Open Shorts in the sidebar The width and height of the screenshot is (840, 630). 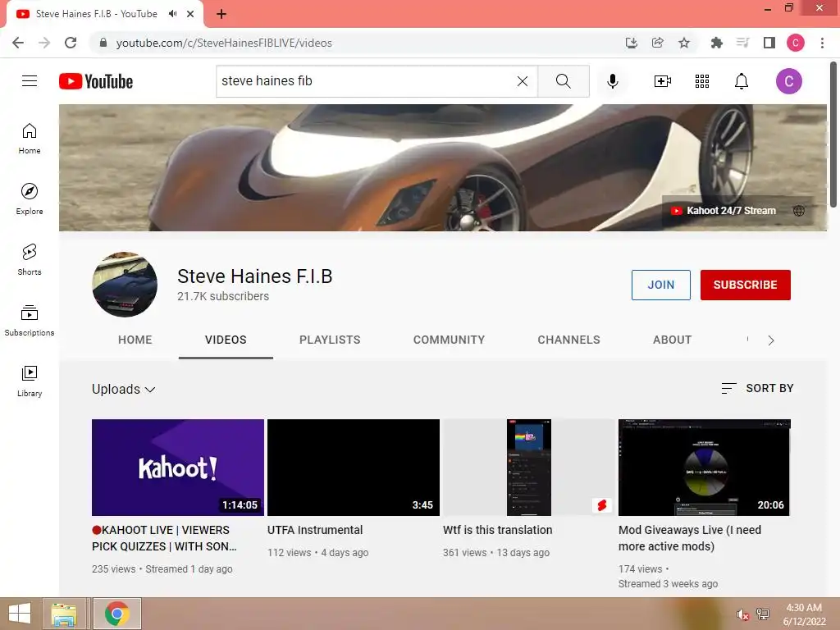[30, 260]
